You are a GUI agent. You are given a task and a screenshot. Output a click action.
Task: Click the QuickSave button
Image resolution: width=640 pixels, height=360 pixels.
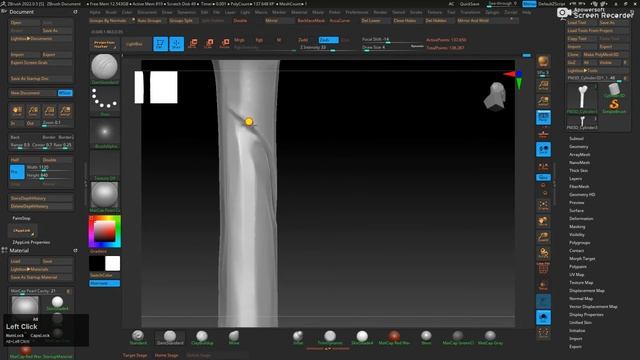tap(470, 4)
